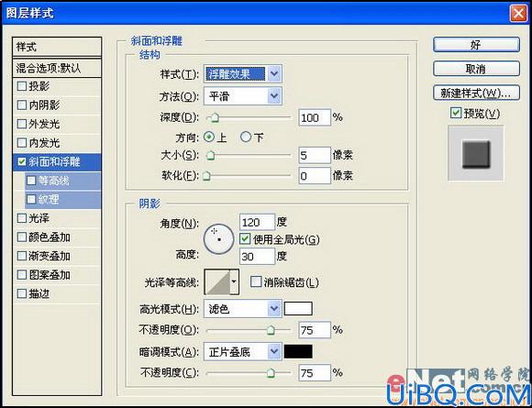Toggle 使用全局光(G) global light checkbox

tap(245, 239)
